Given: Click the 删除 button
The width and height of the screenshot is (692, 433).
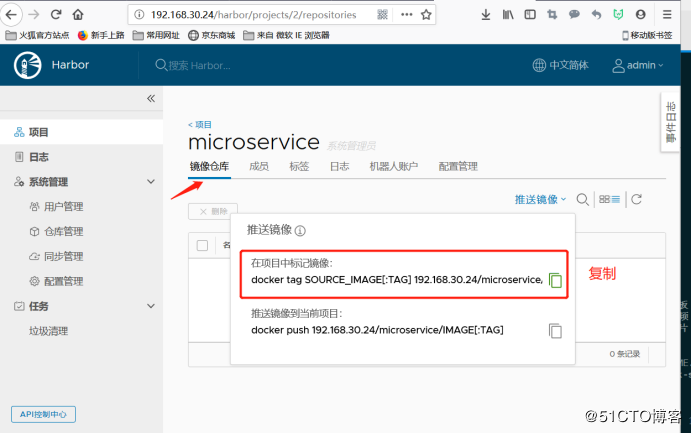Looking at the screenshot, I should 213,211.
